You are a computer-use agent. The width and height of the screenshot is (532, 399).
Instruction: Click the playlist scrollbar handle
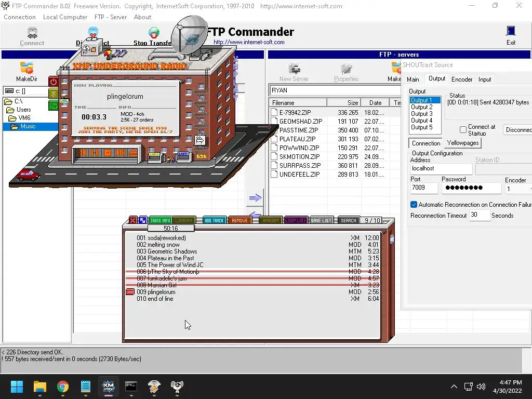click(x=392, y=239)
